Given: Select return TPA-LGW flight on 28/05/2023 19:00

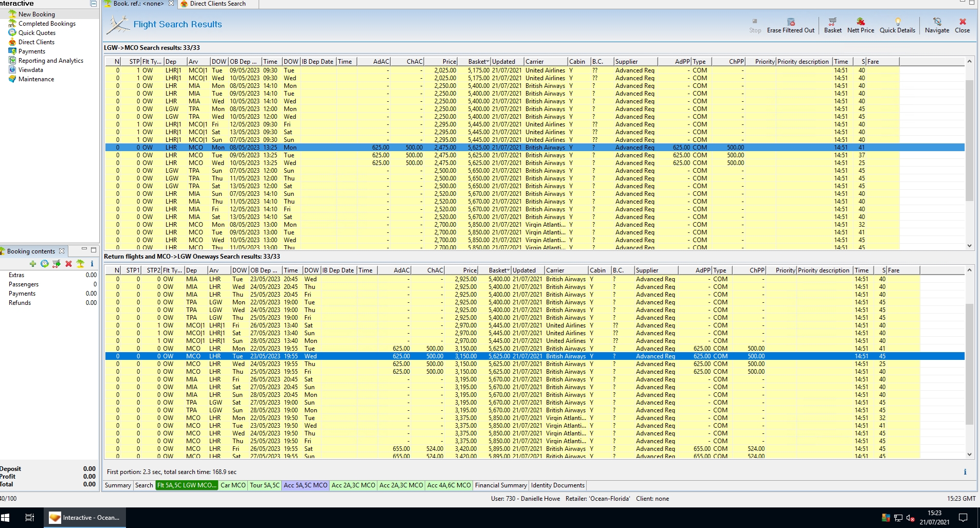Looking at the screenshot, I should pos(535,410).
